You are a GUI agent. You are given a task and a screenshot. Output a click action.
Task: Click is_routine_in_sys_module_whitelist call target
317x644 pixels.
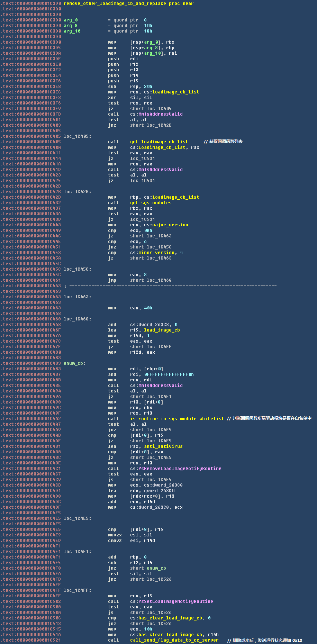(177, 419)
